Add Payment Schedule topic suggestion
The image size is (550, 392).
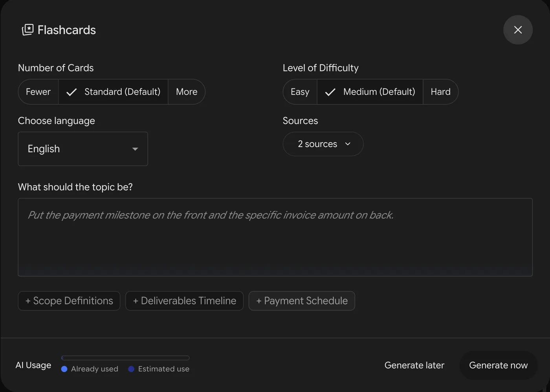coord(302,301)
